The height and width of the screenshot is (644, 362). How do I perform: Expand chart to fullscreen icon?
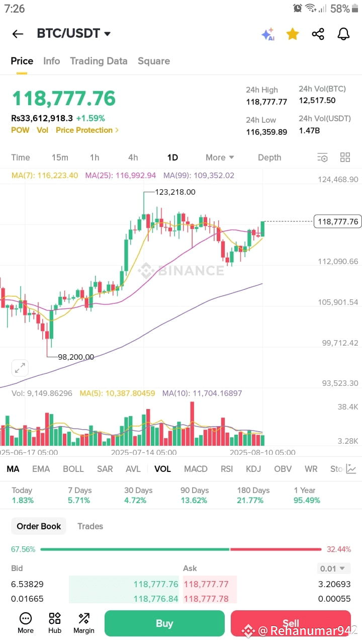(x=20, y=368)
